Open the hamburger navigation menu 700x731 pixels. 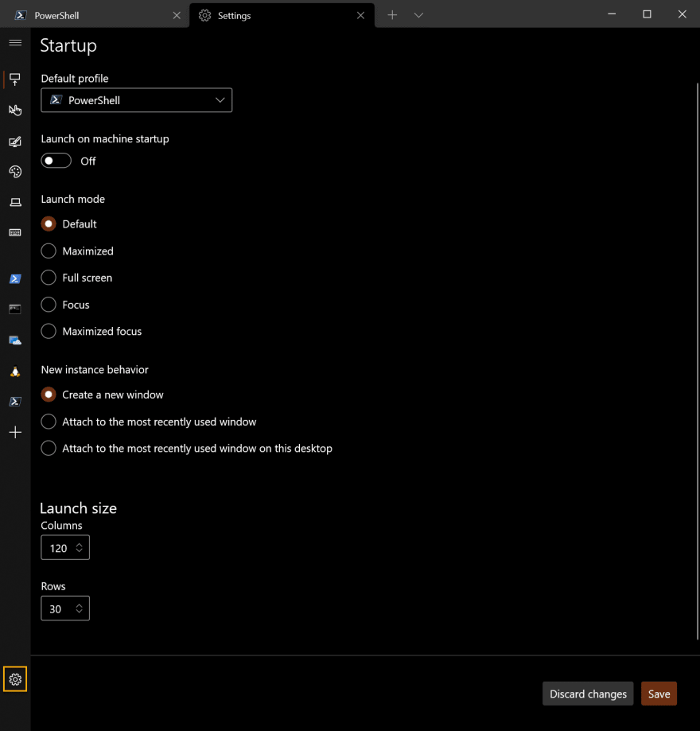15,43
